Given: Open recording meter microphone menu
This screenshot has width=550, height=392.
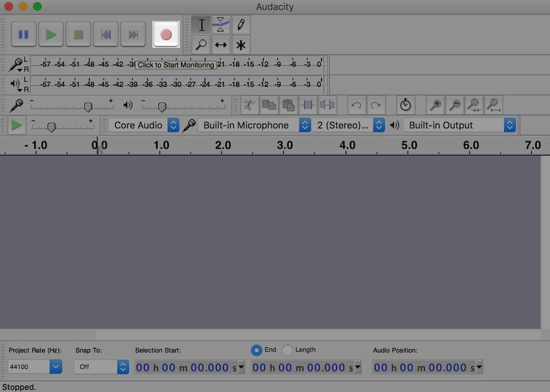Looking at the screenshot, I should [x=16, y=65].
